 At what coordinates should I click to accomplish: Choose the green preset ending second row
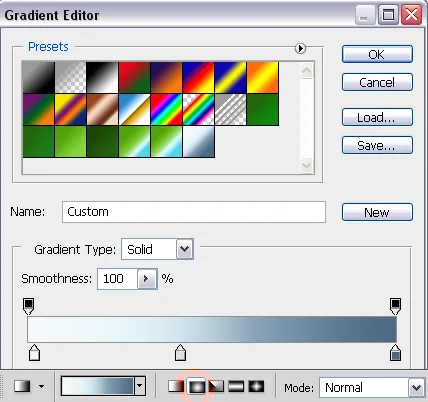tap(263, 110)
